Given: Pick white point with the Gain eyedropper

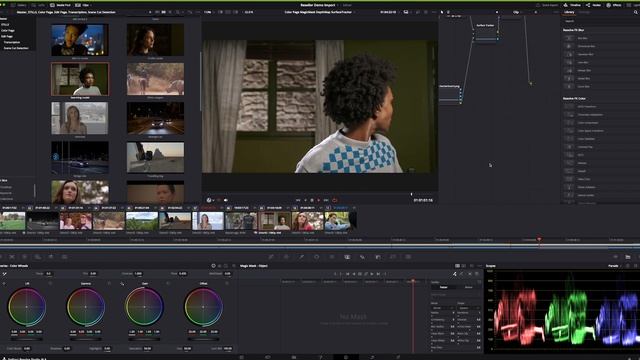Looking at the screenshot, I should 122,283.
